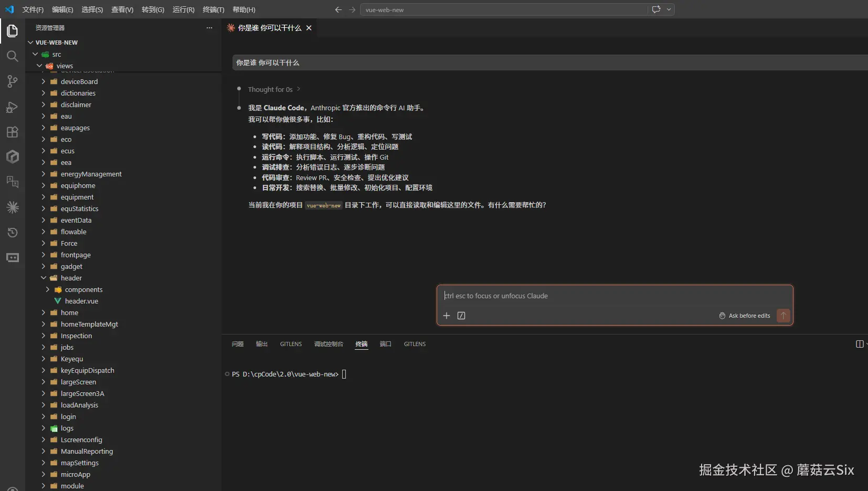Open the Source Control view
The image size is (868, 491).
pos(13,81)
